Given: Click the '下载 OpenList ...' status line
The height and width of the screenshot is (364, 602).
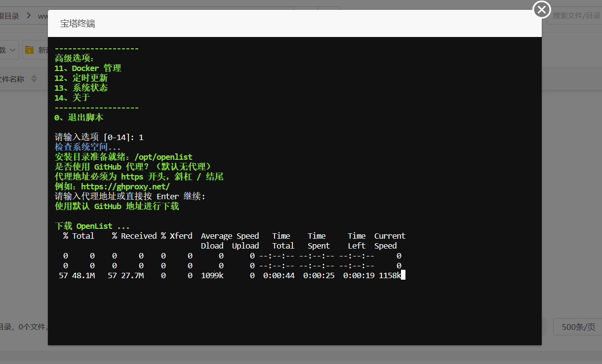Looking at the screenshot, I should pos(92,226).
